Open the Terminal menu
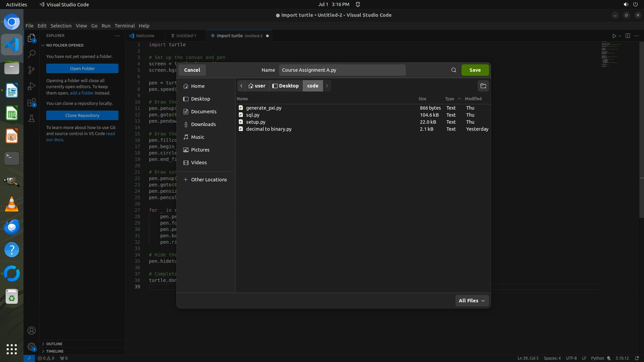The image size is (644, 362). click(124, 26)
